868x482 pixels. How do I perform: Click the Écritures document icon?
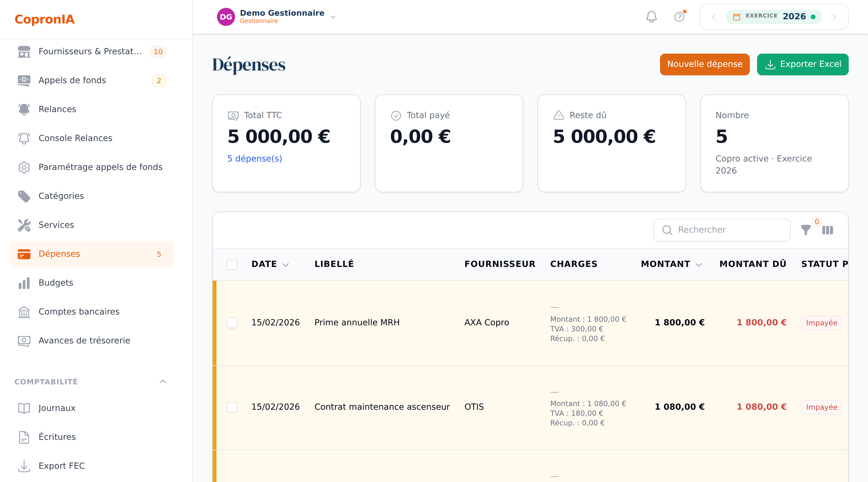click(24, 437)
